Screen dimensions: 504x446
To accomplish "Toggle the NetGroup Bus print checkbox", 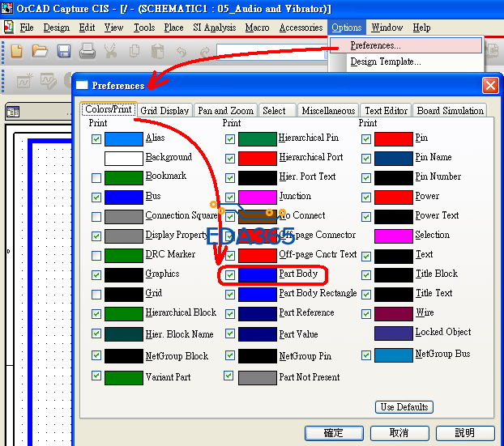I will pyautogui.click(x=366, y=355).
